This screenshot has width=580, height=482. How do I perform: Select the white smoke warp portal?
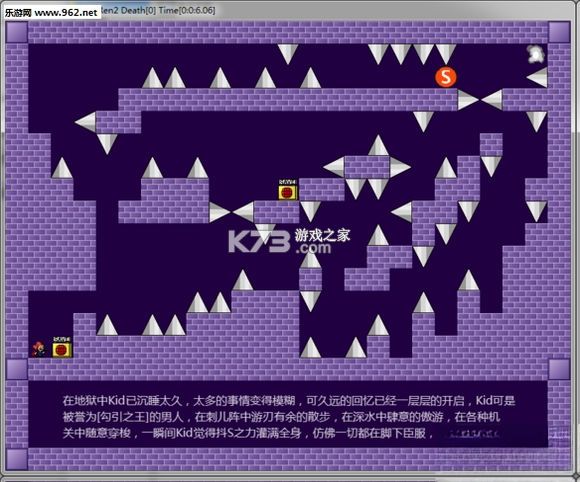(536, 54)
